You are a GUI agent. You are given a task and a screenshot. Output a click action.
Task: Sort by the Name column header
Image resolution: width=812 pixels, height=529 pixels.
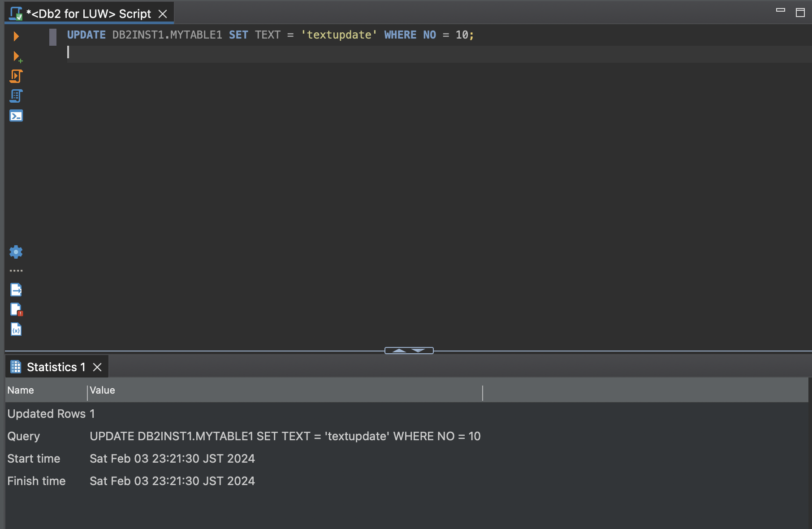46,390
